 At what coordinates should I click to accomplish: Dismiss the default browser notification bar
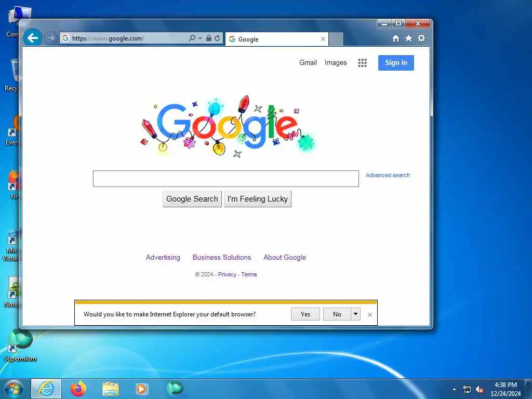(x=370, y=315)
